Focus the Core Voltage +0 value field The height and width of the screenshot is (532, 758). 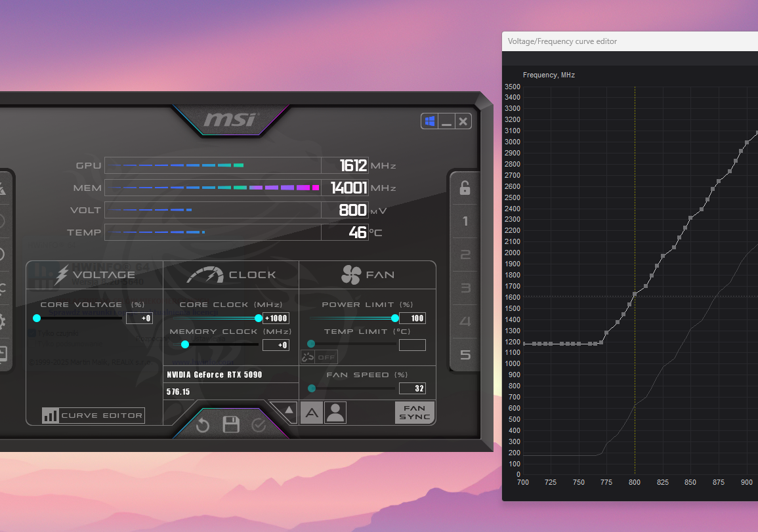click(x=139, y=318)
